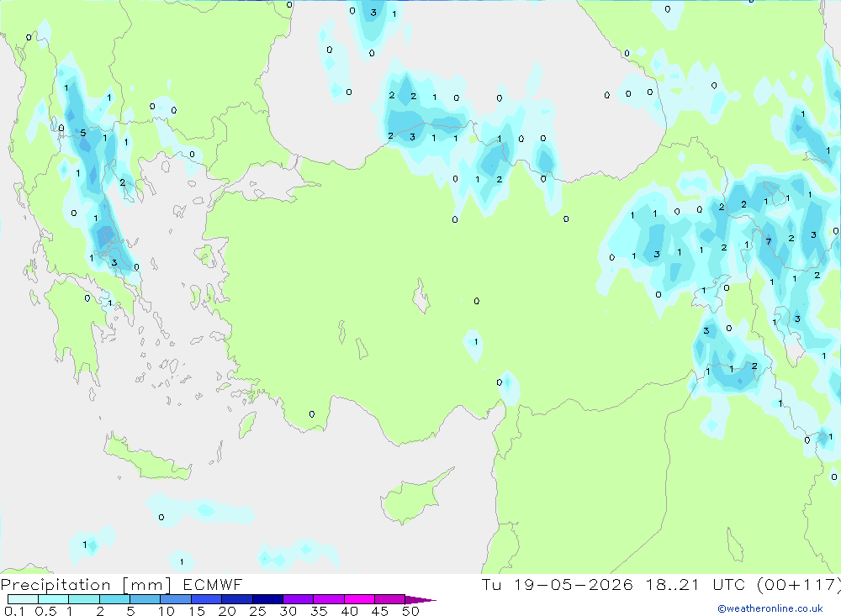Select the 2–5 mm legend color swatch

114,599
